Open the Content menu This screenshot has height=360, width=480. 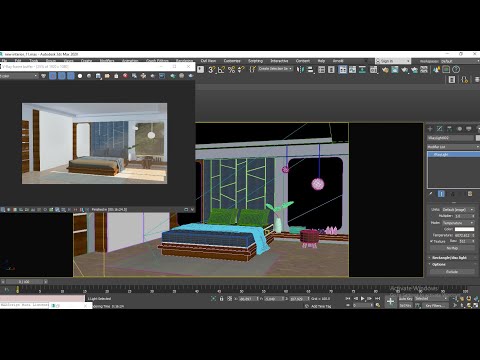tap(303, 61)
